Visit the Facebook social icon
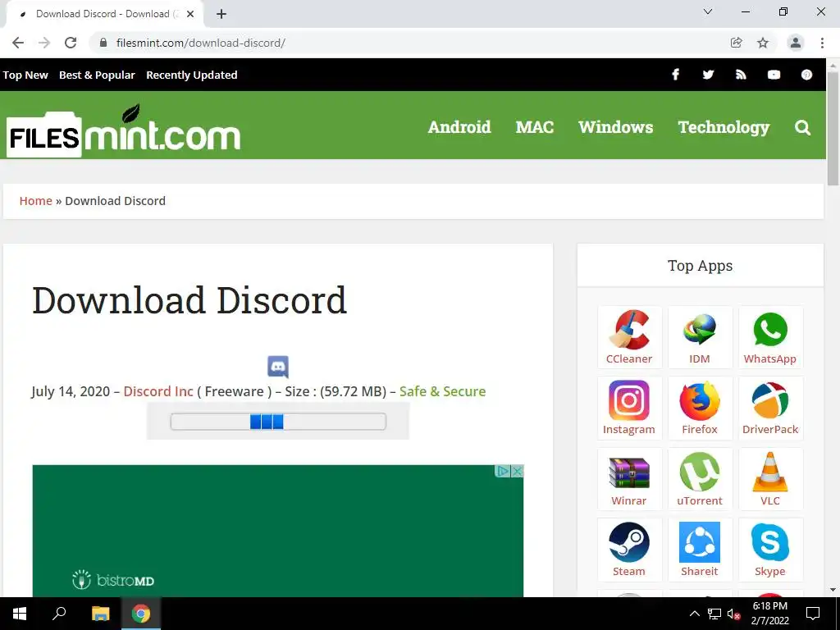This screenshot has width=840, height=630. [676, 75]
